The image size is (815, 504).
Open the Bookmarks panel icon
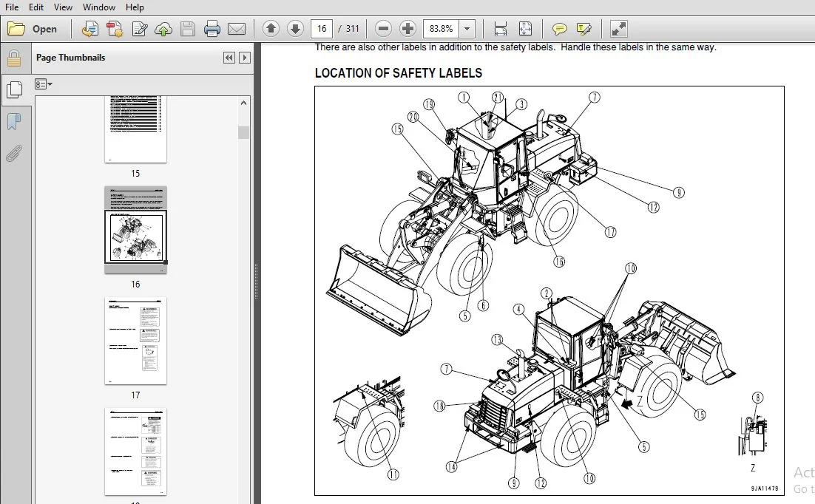[x=15, y=122]
